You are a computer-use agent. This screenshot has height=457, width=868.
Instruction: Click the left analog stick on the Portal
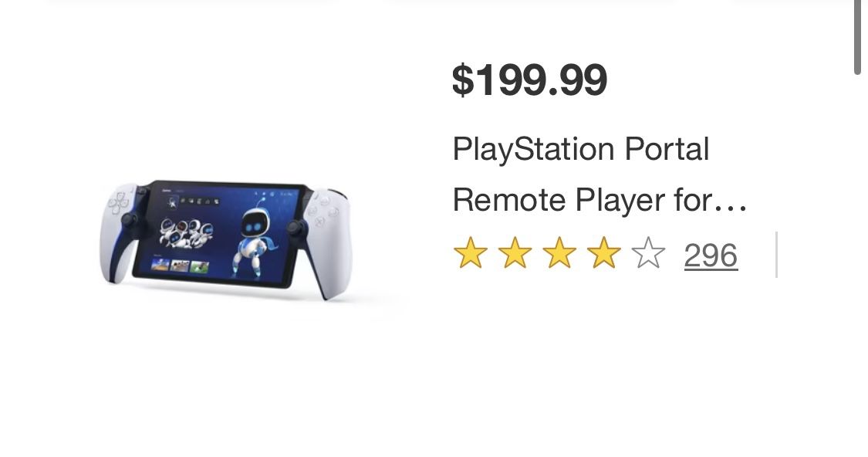[129, 220]
